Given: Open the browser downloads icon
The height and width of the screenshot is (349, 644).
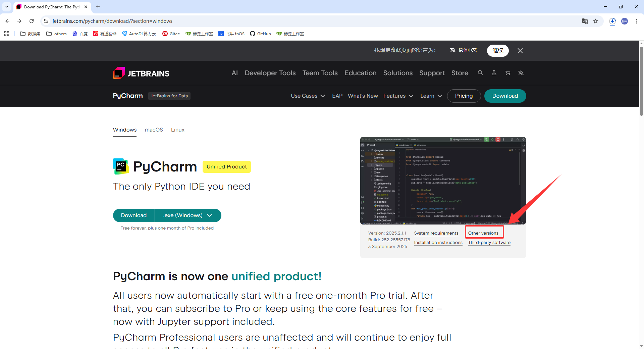Looking at the screenshot, I should (x=612, y=21).
